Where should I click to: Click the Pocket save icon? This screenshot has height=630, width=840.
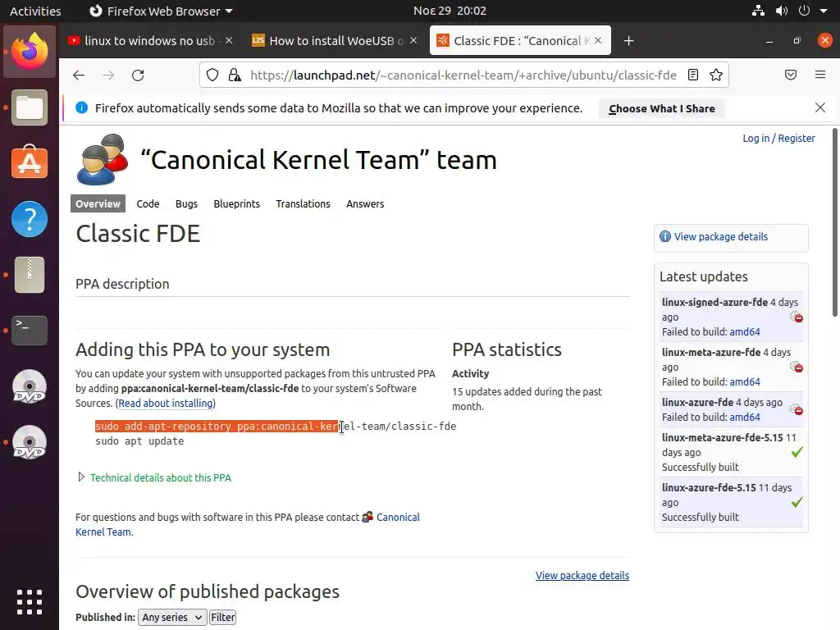pyautogui.click(x=791, y=75)
